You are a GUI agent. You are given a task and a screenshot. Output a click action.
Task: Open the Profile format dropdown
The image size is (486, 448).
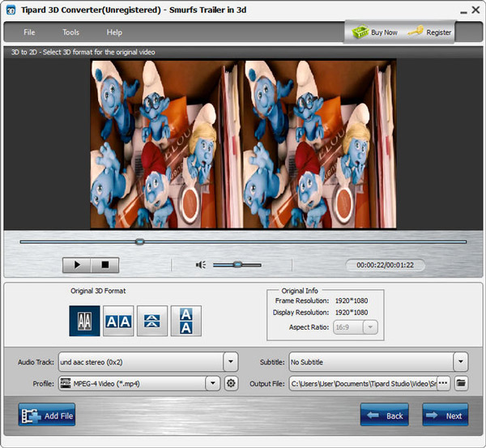(x=213, y=383)
